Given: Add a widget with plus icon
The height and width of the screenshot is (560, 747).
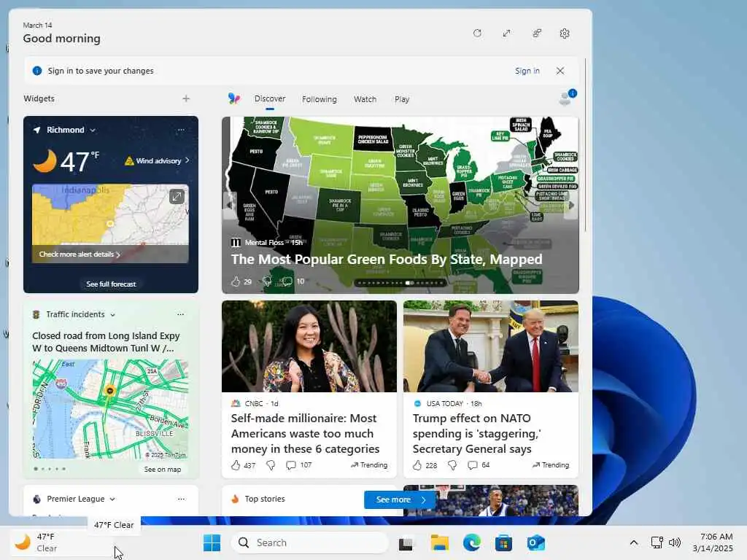Looking at the screenshot, I should [186, 98].
